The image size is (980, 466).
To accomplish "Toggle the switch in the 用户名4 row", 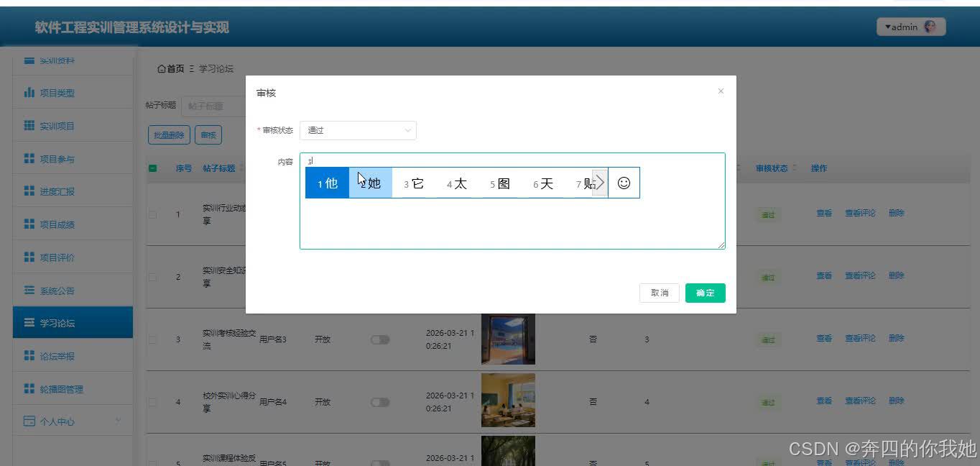I will [380, 402].
